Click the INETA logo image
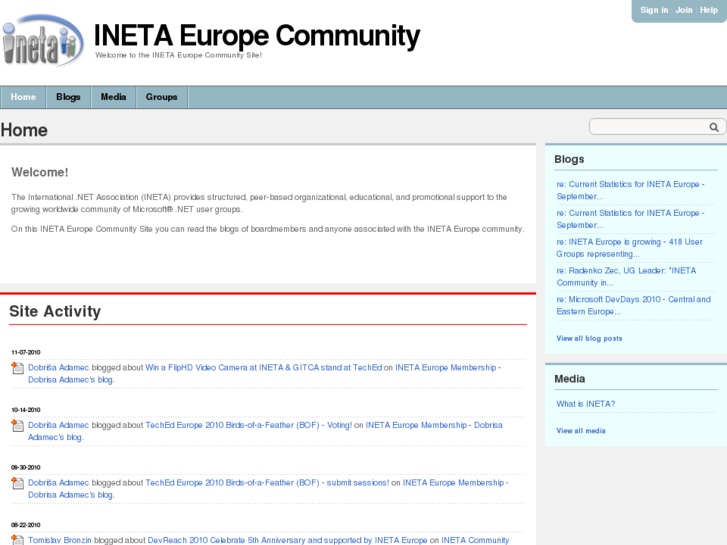Screen dimensions: 727x545 (x=43, y=41)
